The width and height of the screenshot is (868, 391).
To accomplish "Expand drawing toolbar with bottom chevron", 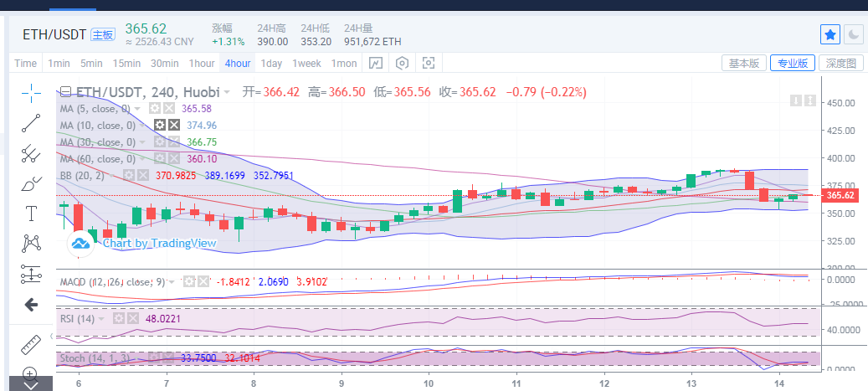I will [x=31, y=383].
